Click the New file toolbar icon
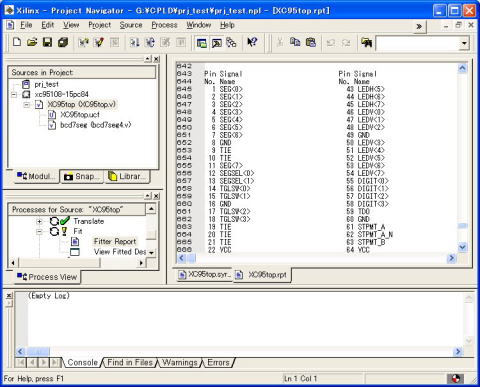480x387 pixels. pyautogui.click(x=17, y=42)
